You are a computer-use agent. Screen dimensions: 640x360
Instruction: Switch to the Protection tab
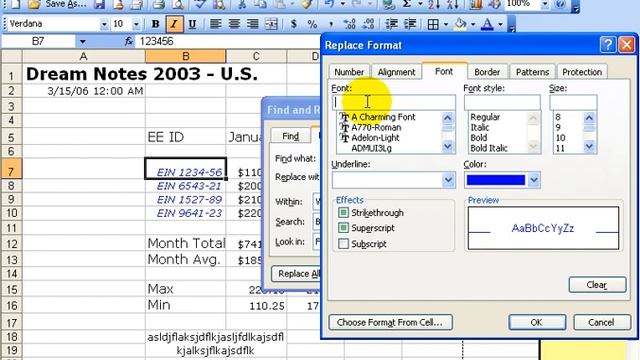[x=582, y=72]
